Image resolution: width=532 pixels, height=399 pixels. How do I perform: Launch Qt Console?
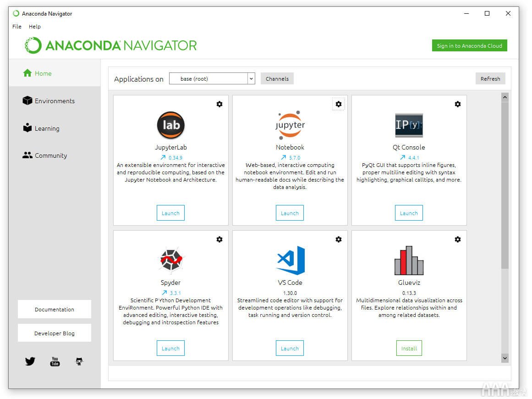[x=409, y=213]
